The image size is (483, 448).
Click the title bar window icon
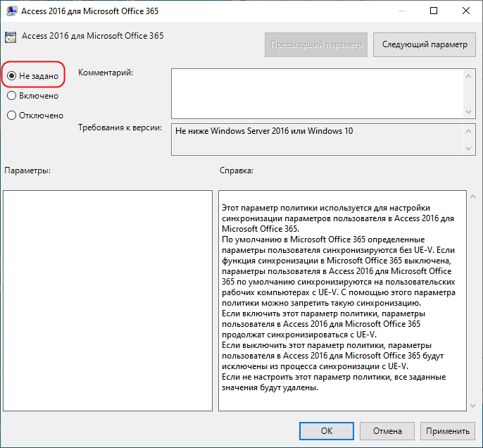pyautogui.click(x=11, y=11)
